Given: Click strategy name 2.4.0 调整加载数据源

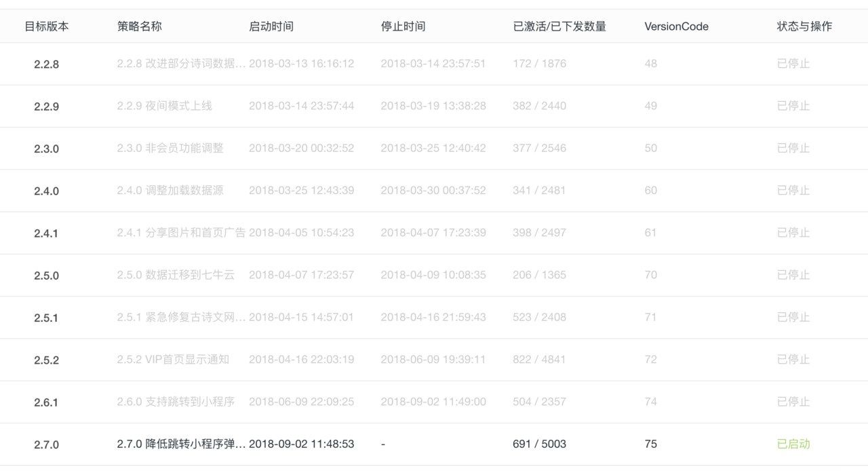Looking at the screenshot, I should click(x=170, y=191).
